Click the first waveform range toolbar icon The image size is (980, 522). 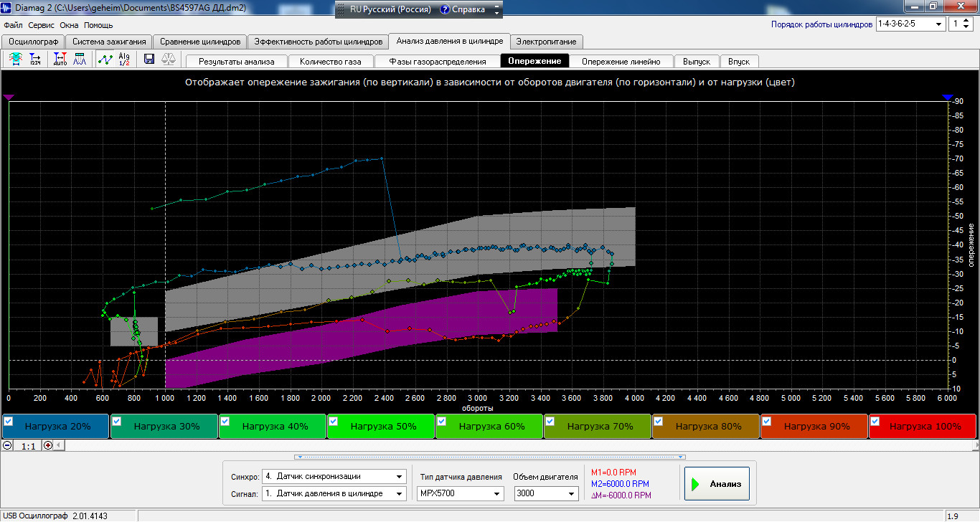(15, 60)
